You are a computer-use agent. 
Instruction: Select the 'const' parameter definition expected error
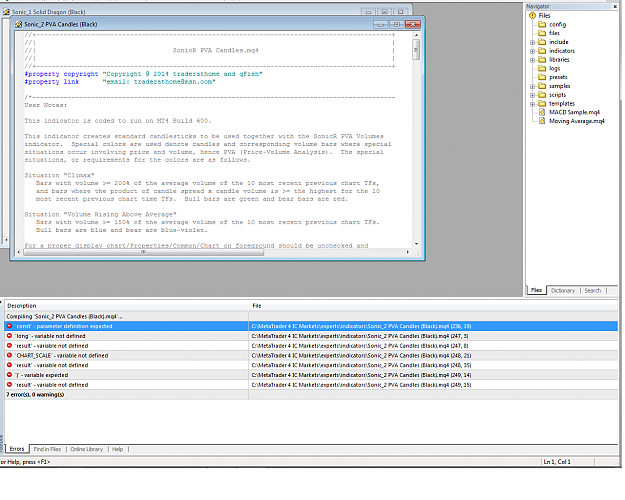(x=311, y=326)
